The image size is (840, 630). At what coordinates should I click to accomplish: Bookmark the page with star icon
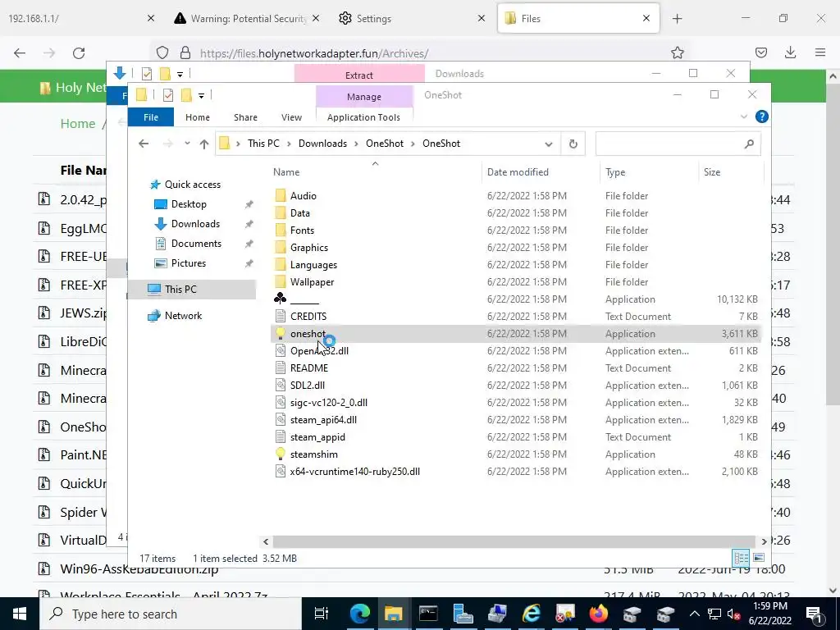pyautogui.click(x=677, y=53)
